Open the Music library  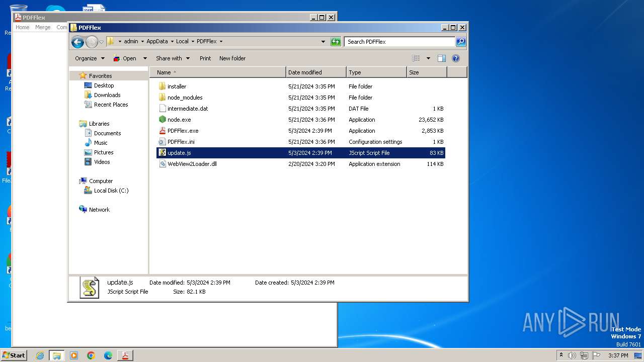point(101,143)
